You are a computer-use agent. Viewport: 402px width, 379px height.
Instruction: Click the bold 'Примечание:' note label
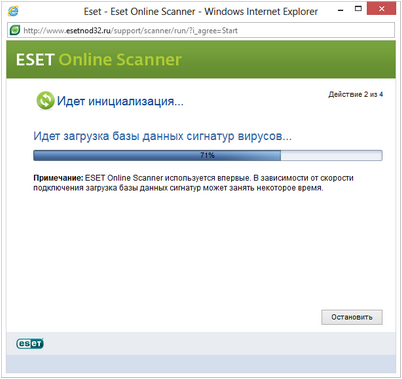click(58, 178)
